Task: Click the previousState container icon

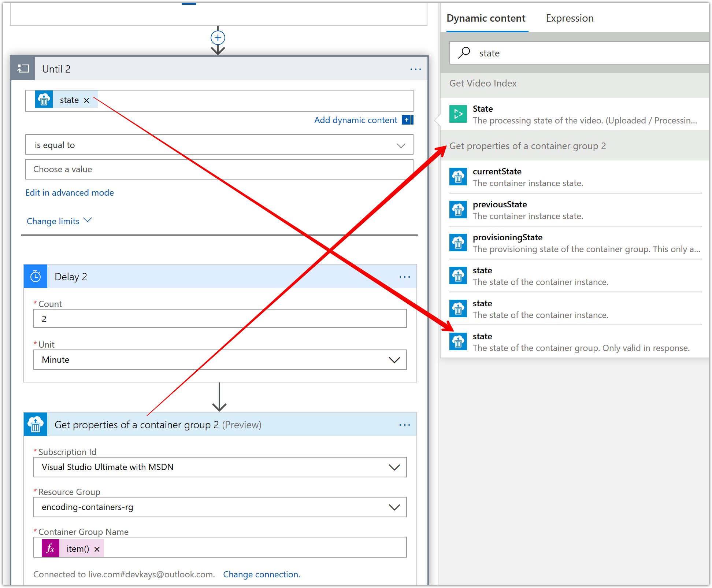Action: 458,210
